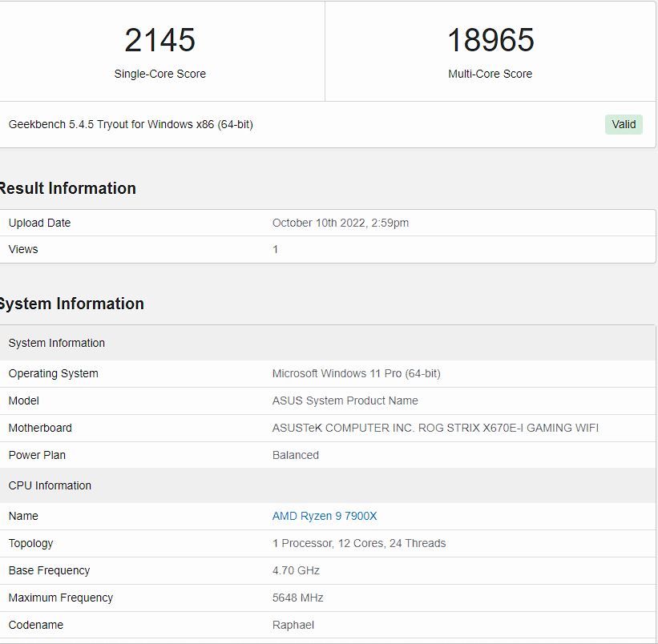Click the CPU Information table header row
The height and width of the screenshot is (644, 658).
[328, 485]
